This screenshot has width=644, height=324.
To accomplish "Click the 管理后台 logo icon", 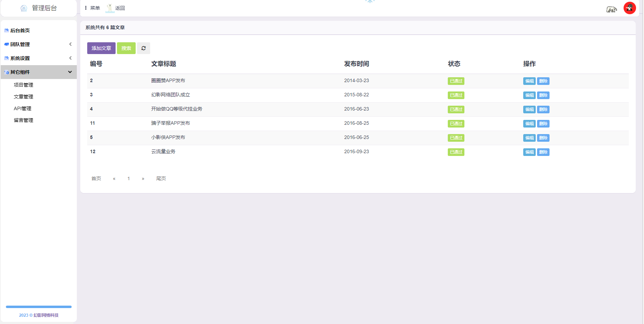I will tap(24, 8).
